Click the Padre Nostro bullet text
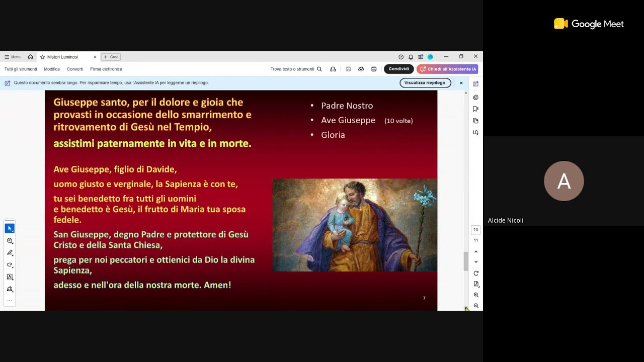The width and height of the screenshot is (644, 362). (x=347, y=106)
